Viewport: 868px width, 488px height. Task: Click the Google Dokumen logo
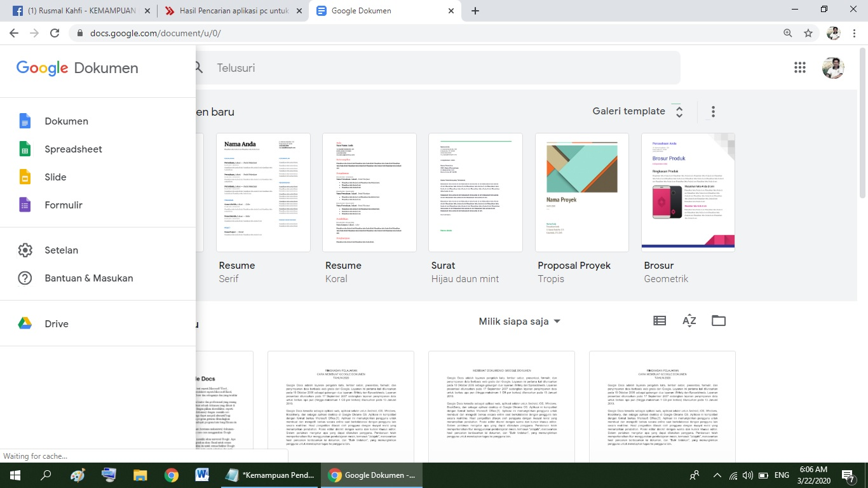pos(78,68)
